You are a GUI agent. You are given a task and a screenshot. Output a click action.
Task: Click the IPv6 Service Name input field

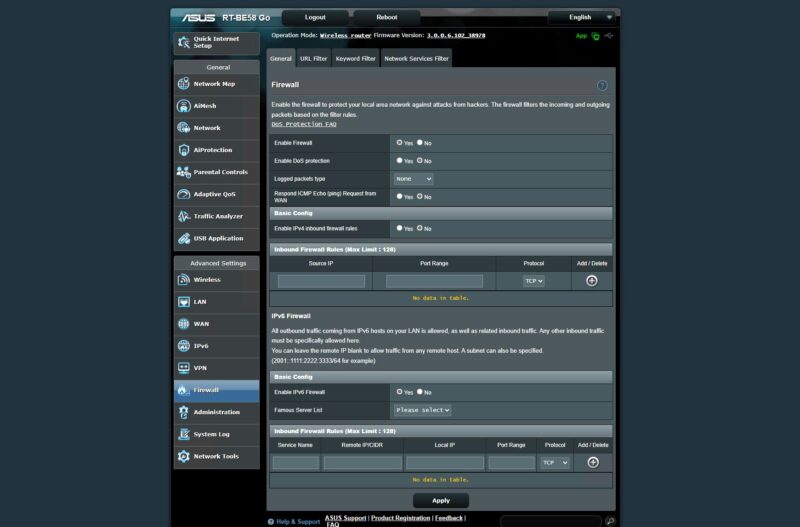pyautogui.click(x=296, y=463)
